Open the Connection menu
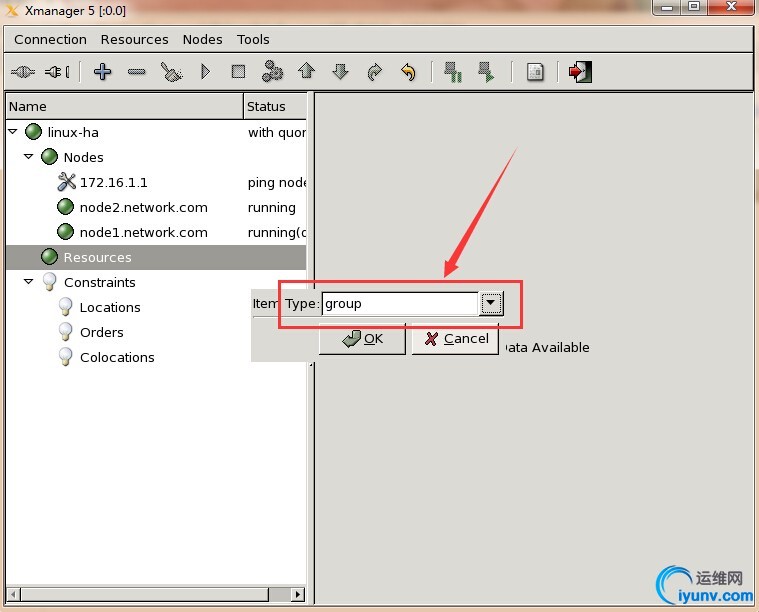The width and height of the screenshot is (759, 612). pos(50,39)
